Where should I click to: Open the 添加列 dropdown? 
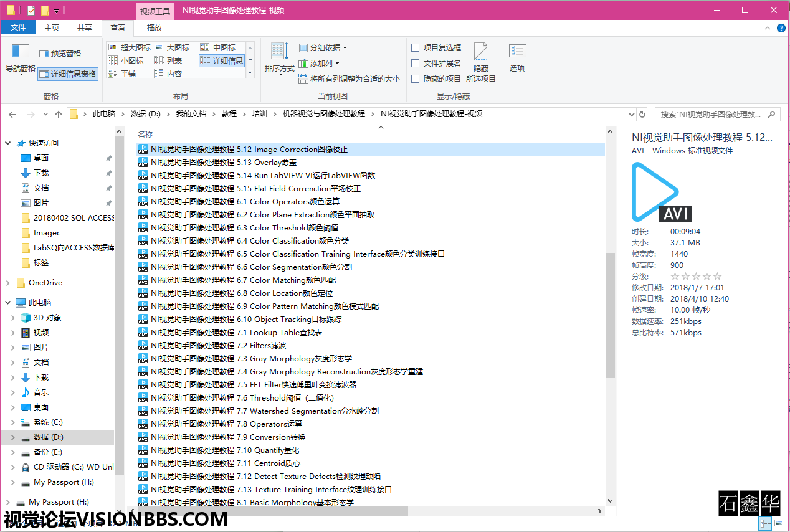pyautogui.click(x=318, y=63)
